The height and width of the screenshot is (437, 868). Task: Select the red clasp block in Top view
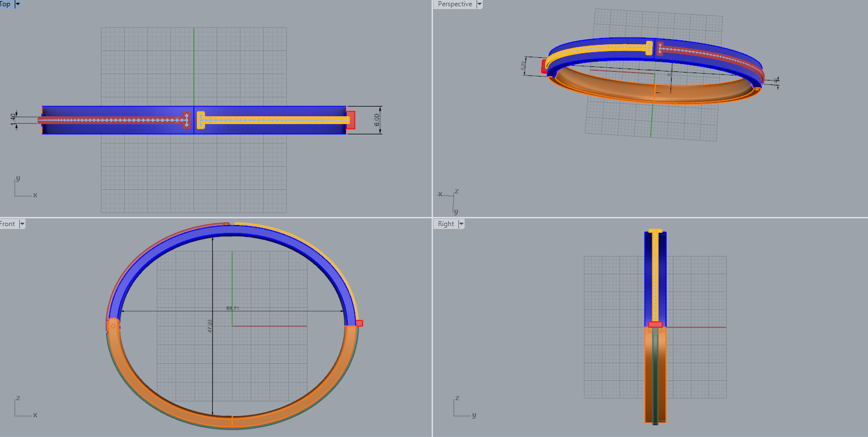351,120
